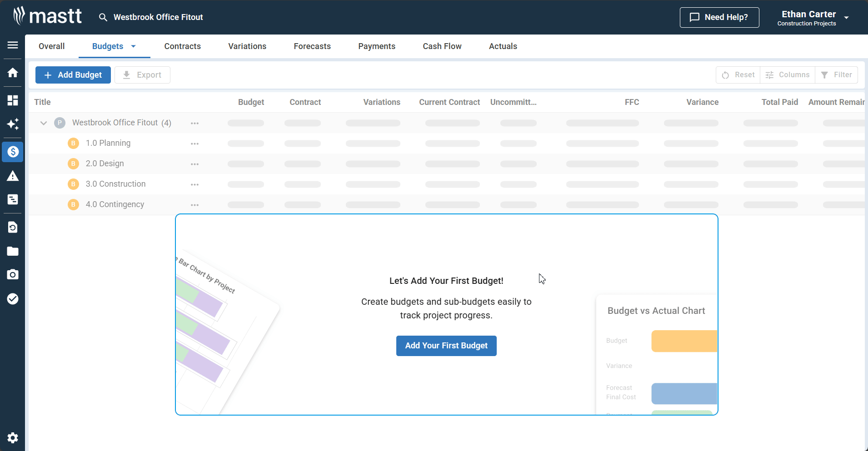Open settings gear in sidebar
This screenshot has height=451, width=868.
click(x=13, y=437)
